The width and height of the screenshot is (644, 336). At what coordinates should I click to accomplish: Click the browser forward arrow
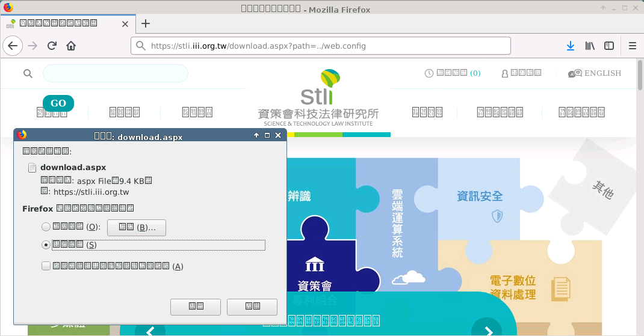tap(33, 46)
